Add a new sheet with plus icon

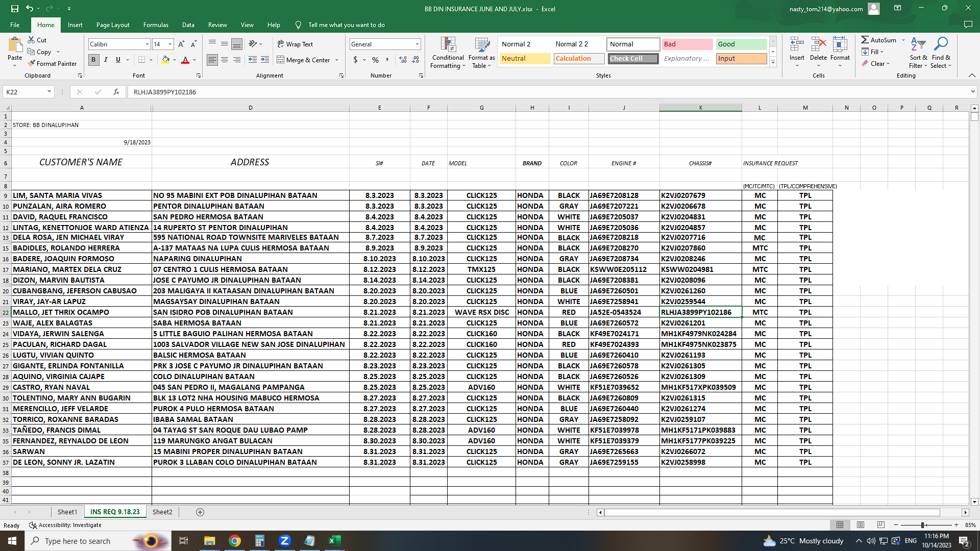point(200,512)
